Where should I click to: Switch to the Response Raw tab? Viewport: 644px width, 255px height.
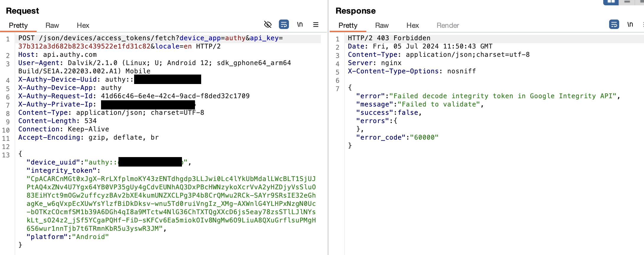pos(382,25)
